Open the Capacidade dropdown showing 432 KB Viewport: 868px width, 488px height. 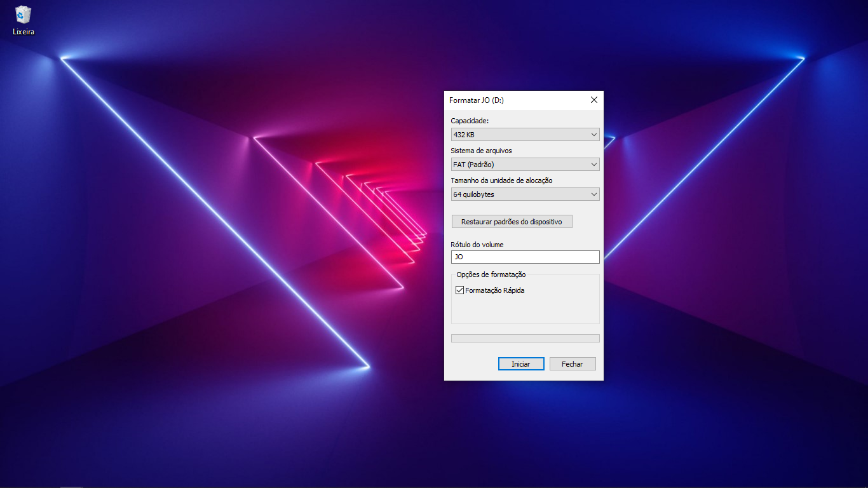point(525,135)
